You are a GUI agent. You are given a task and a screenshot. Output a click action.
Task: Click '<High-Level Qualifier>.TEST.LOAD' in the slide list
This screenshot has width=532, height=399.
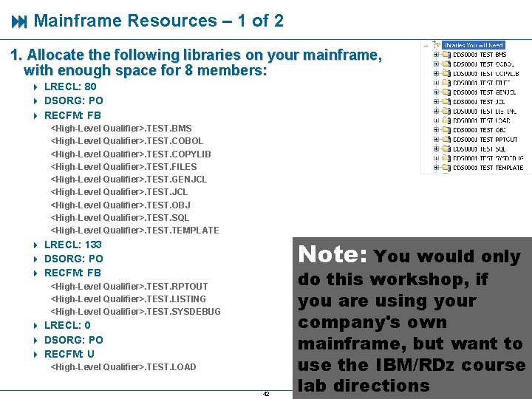click(123, 366)
